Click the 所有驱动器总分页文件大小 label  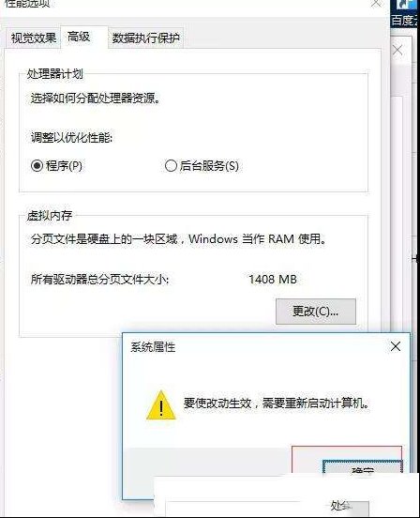coord(99,280)
